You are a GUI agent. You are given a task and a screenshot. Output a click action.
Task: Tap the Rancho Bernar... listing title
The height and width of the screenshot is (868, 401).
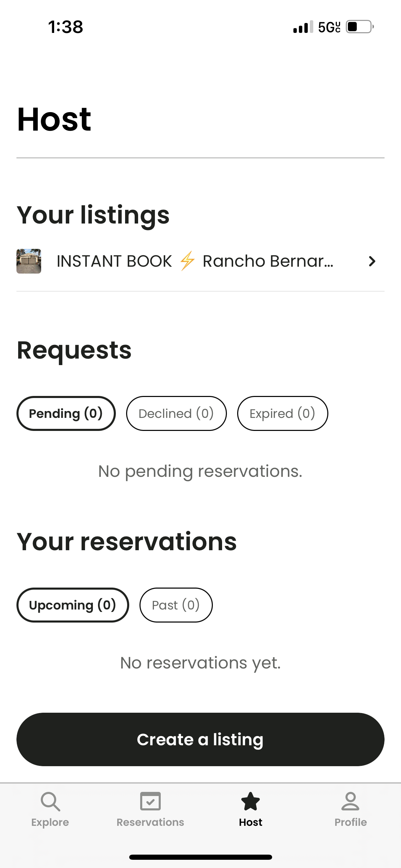pos(268,261)
